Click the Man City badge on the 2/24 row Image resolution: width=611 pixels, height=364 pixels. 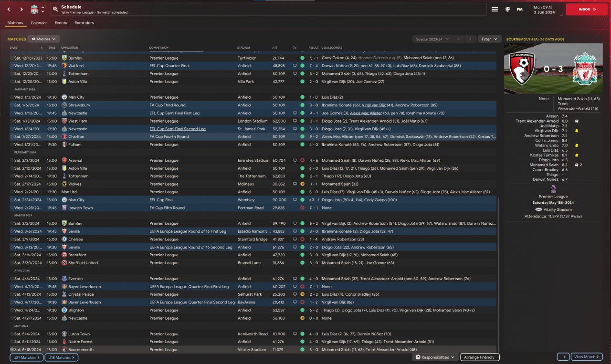click(64, 200)
